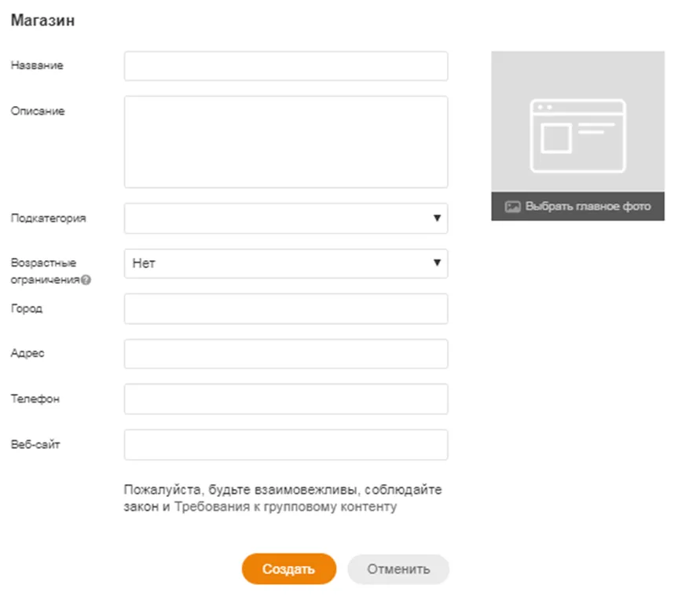Click the Веб-сайт input field
This screenshot has height=603, width=700.
pos(286,445)
